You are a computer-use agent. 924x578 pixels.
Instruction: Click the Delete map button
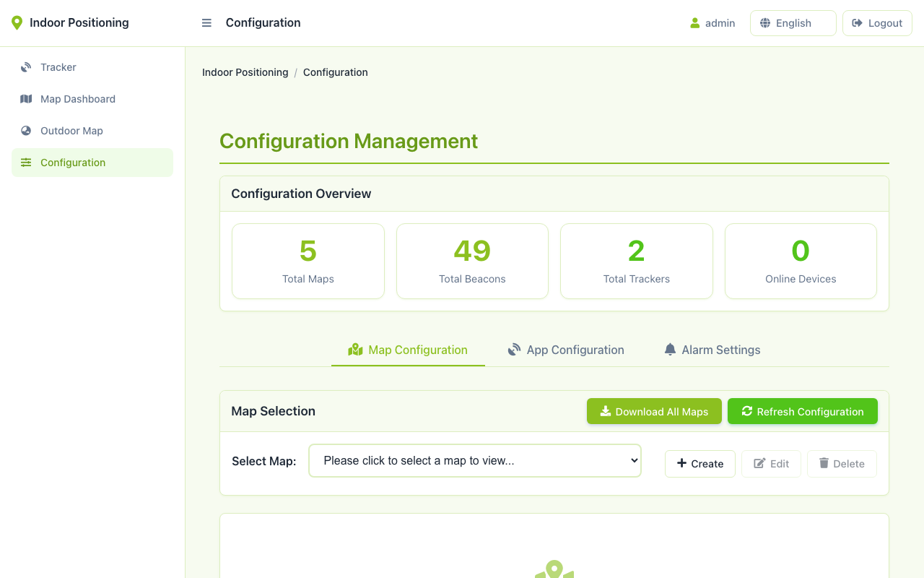pos(842,464)
